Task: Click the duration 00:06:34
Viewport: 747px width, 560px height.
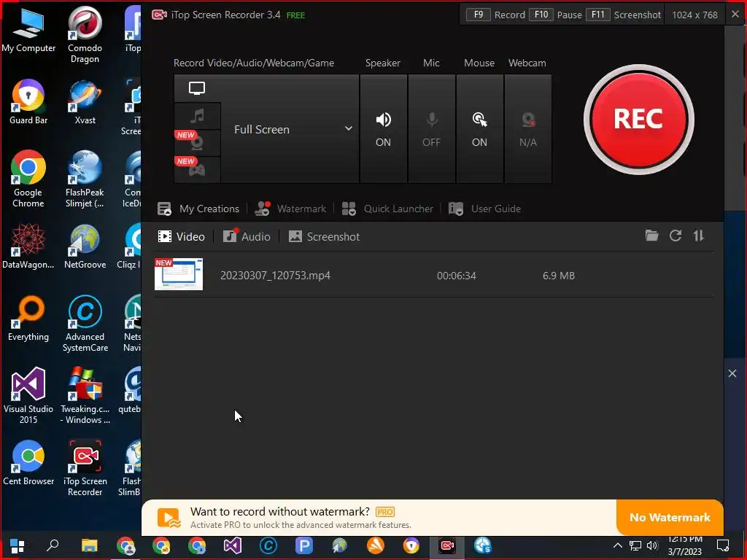Action: pyautogui.click(x=457, y=276)
